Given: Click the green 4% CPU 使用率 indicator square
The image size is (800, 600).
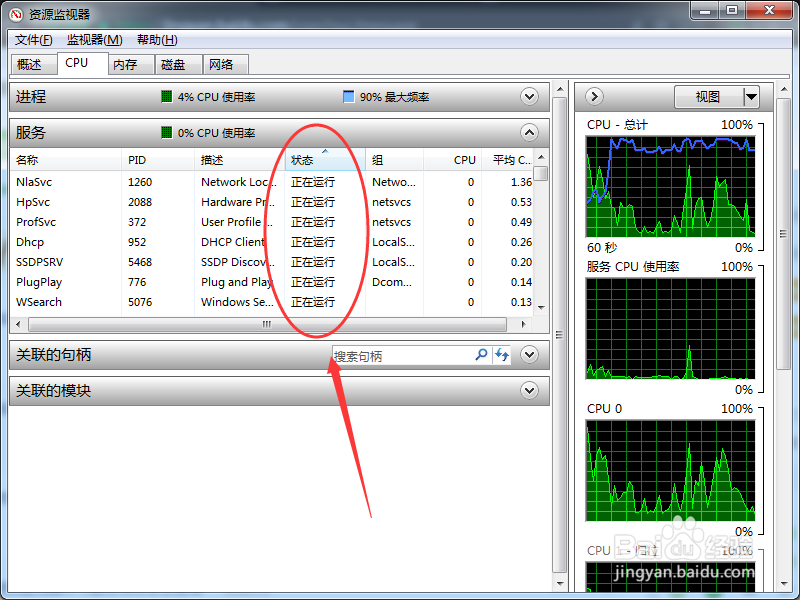Looking at the screenshot, I should 166,96.
